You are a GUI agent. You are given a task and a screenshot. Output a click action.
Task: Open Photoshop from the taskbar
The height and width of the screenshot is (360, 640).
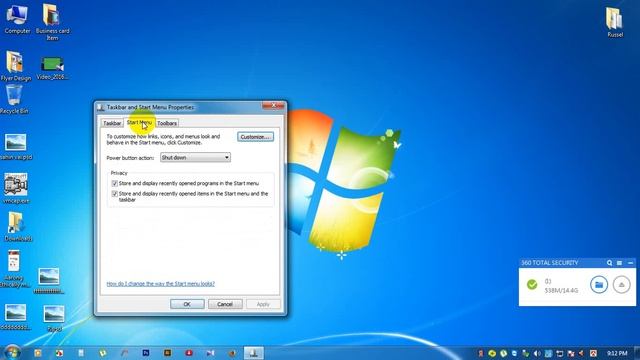pos(146,353)
